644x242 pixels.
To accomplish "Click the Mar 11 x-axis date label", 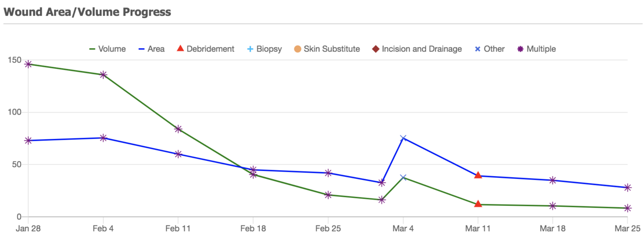I will [x=478, y=229].
